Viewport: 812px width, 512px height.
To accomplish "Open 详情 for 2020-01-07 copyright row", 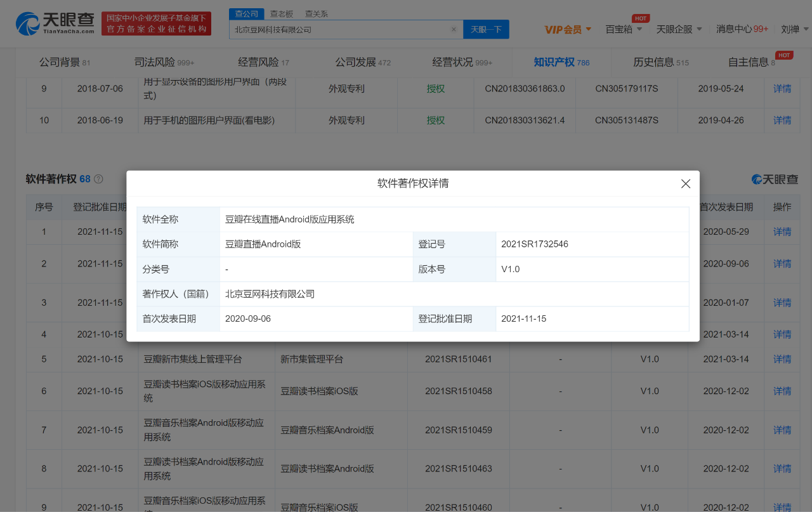I will click(782, 303).
